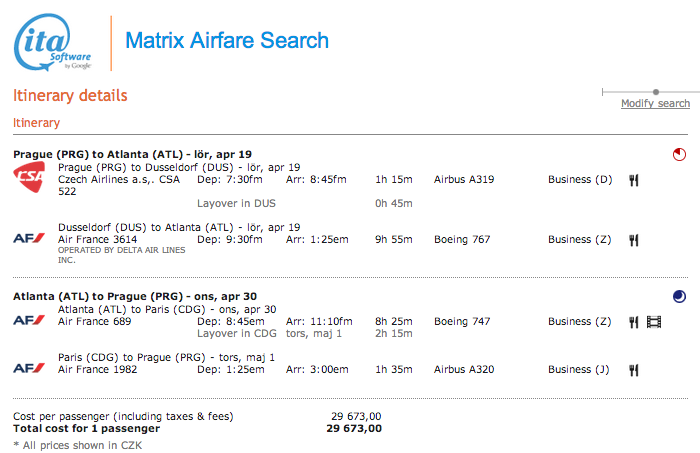Click the CSA Czech Airlines logo

[29, 177]
